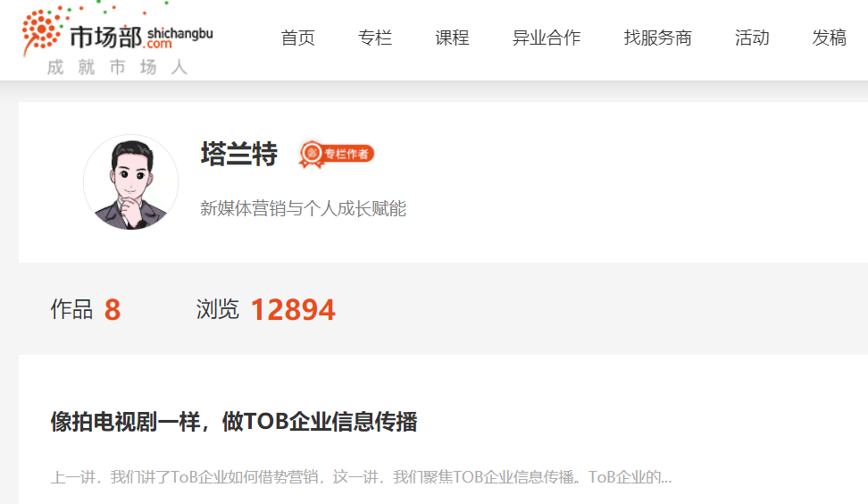Click the orange dandelion logo graphic

pos(41,30)
